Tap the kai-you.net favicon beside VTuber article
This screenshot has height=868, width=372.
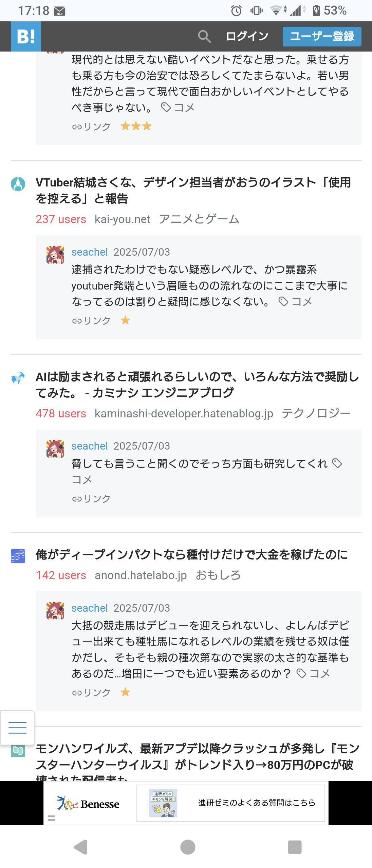[x=18, y=184]
